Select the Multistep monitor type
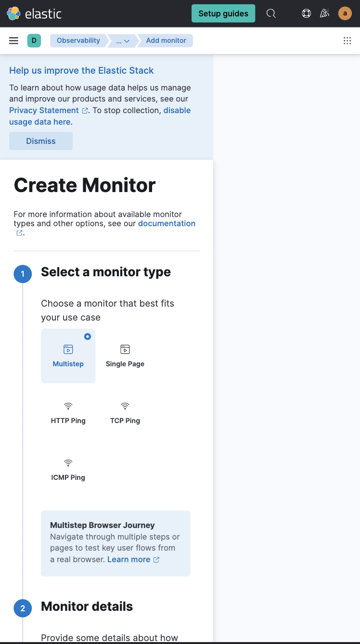 click(68, 356)
